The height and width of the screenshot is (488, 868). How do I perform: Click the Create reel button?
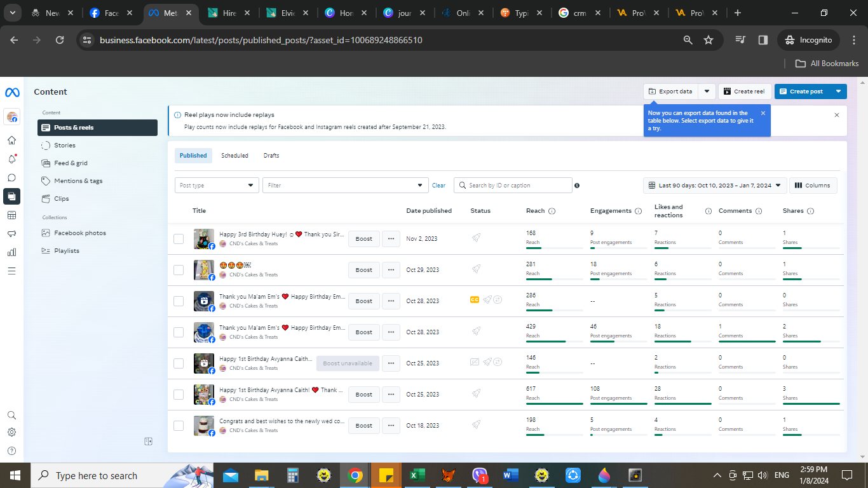pyautogui.click(x=745, y=91)
